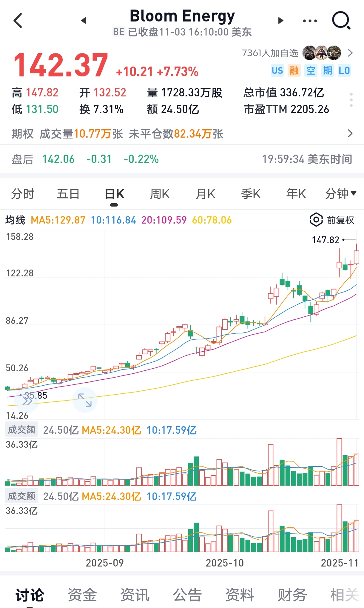Open the 讨论 discussion tab
The height and width of the screenshot is (608, 364).
tap(30, 595)
